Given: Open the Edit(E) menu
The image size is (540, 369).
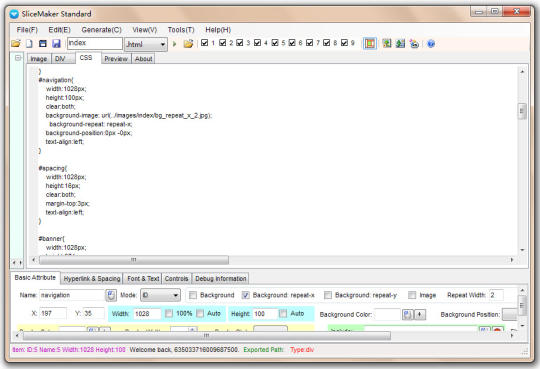Looking at the screenshot, I should coord(59,30).
